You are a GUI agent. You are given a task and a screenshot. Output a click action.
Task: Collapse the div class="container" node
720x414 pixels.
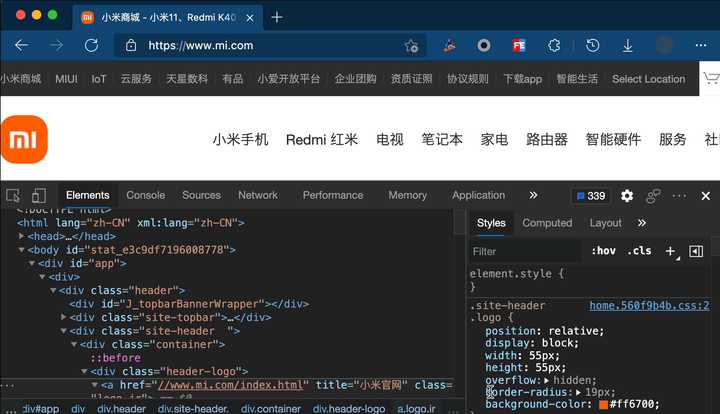pos(74,344)
